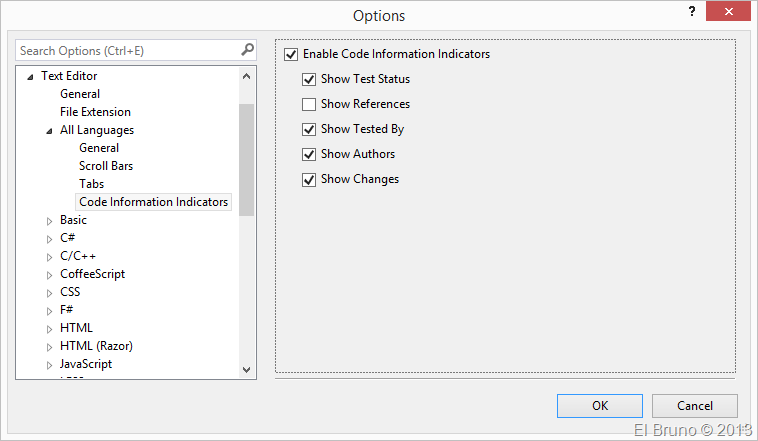Screen dimensions: 758x441
Task: Disable Enable Code Information Indicators checkbox
Action: 291,54
